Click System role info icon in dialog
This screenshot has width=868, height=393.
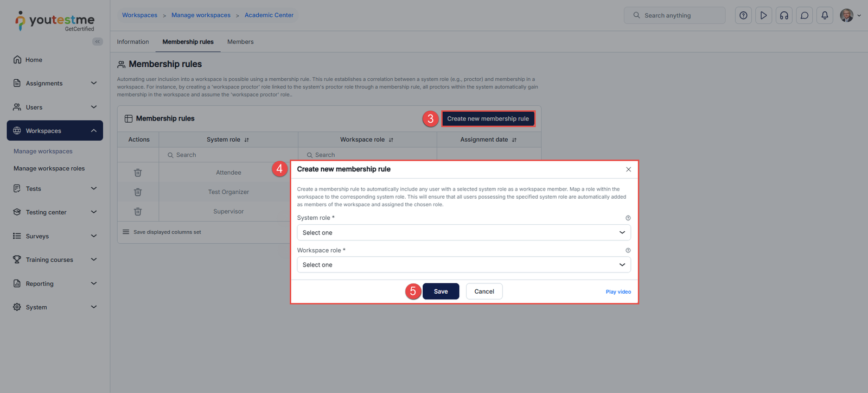pyautogui.click(x=628, y=218)
